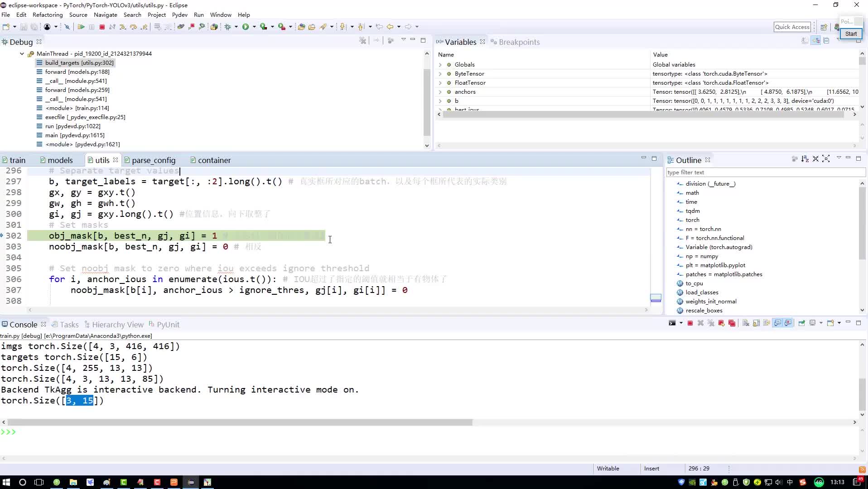Toggle Scroll Lock in Console toolbar
The height and width of the screenshot is (489, 868).
point(756,323)
